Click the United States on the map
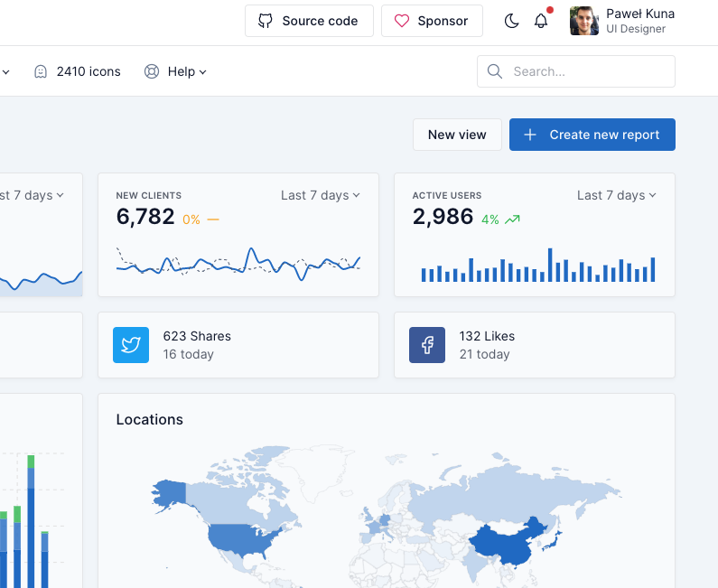This screenshot has width=718, height=588. pyautogui.click(x=240, y=539)
